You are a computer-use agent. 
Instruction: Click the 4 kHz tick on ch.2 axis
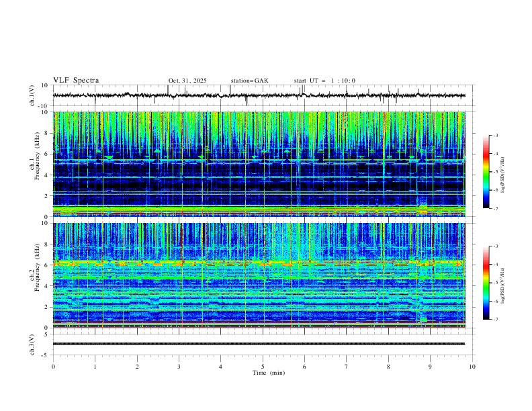[47, 286]
